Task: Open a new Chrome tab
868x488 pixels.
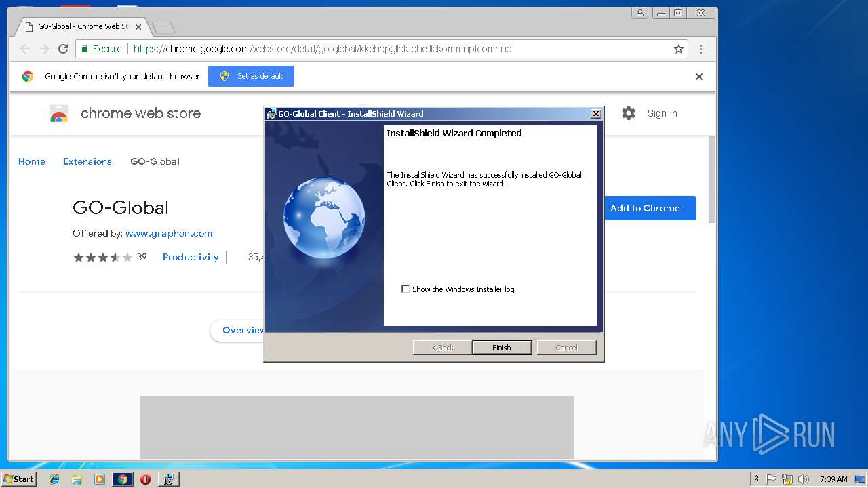Action: (163, 27)
